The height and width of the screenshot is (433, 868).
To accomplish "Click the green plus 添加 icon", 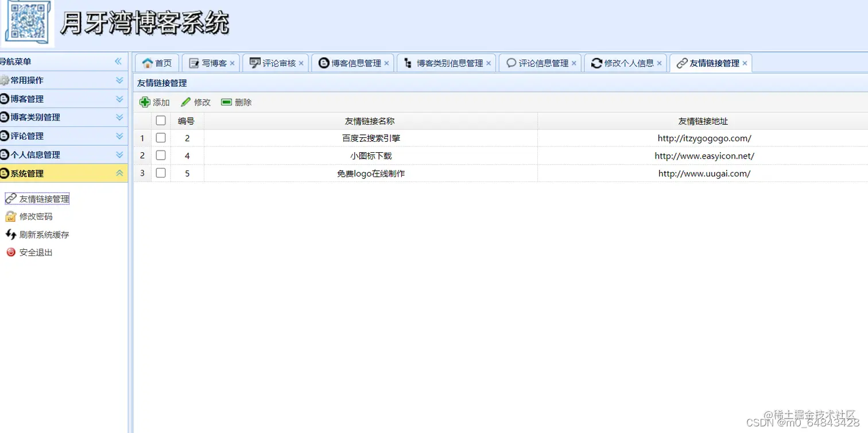I will click(145, 102).
